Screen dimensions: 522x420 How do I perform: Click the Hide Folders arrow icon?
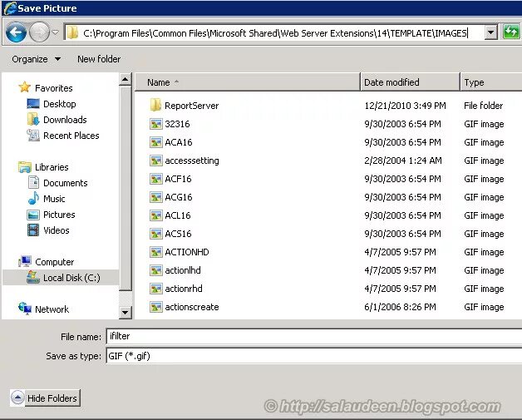(x=17, y=398)
